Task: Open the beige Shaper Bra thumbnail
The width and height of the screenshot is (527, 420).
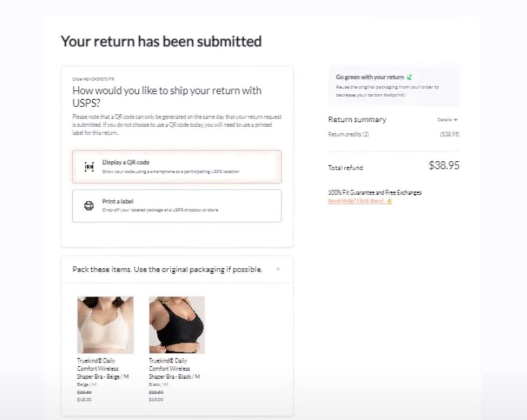Action: point(105,325)
